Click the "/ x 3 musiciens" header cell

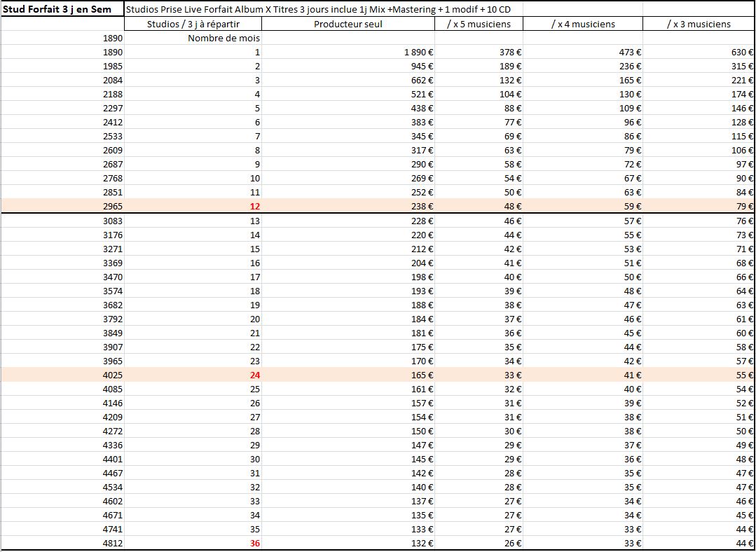pos(698,24)
